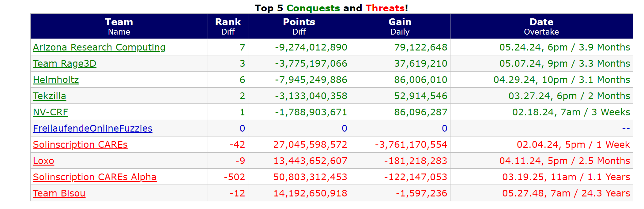Select the Team Bisou link
Image resolution: width=644 pixels, height=209 pixels.
(x=59, y=193)
